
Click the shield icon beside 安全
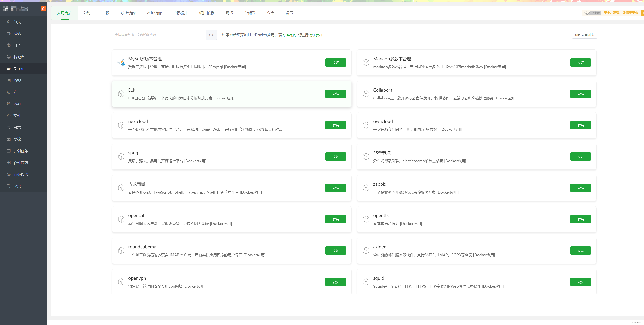(x=9, y=92)
